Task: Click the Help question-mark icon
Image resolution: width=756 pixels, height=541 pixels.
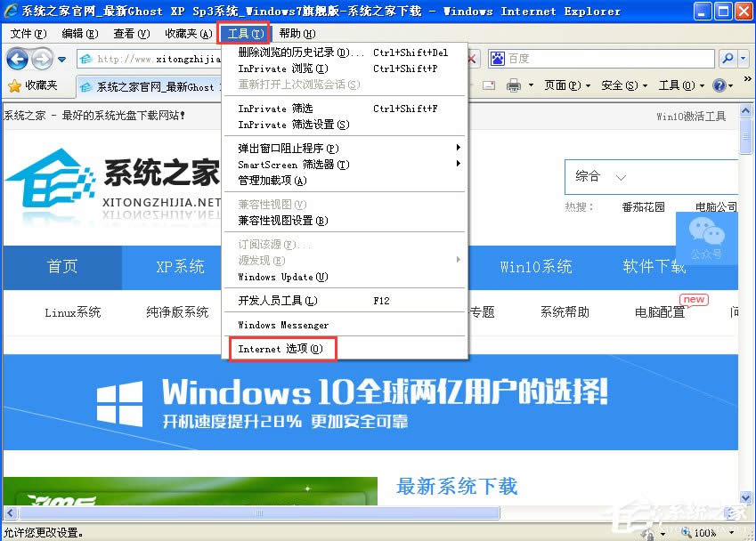Action: click(719, 85)
